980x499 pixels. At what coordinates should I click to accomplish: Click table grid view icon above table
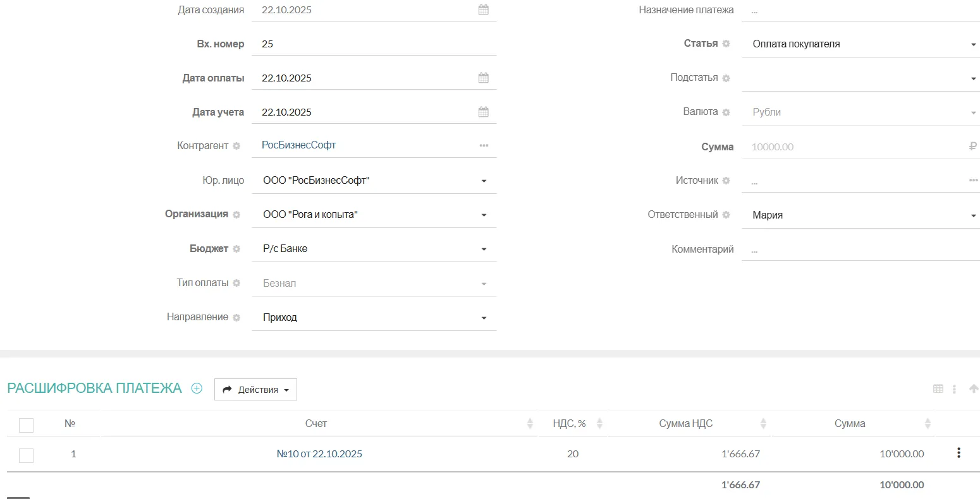938,389
